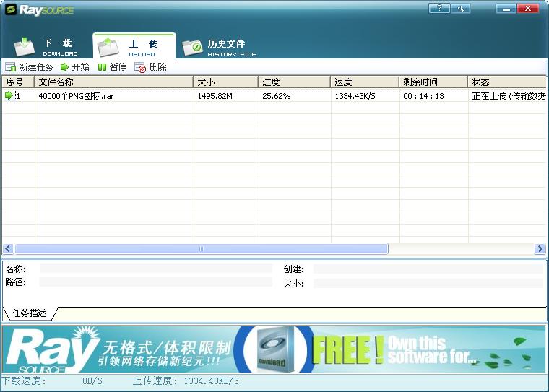Click the Download folder icon with the green down arrow

(24, 47)
